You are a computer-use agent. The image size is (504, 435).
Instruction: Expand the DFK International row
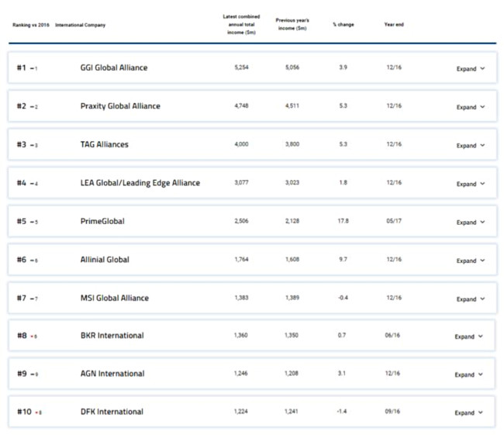468,413
